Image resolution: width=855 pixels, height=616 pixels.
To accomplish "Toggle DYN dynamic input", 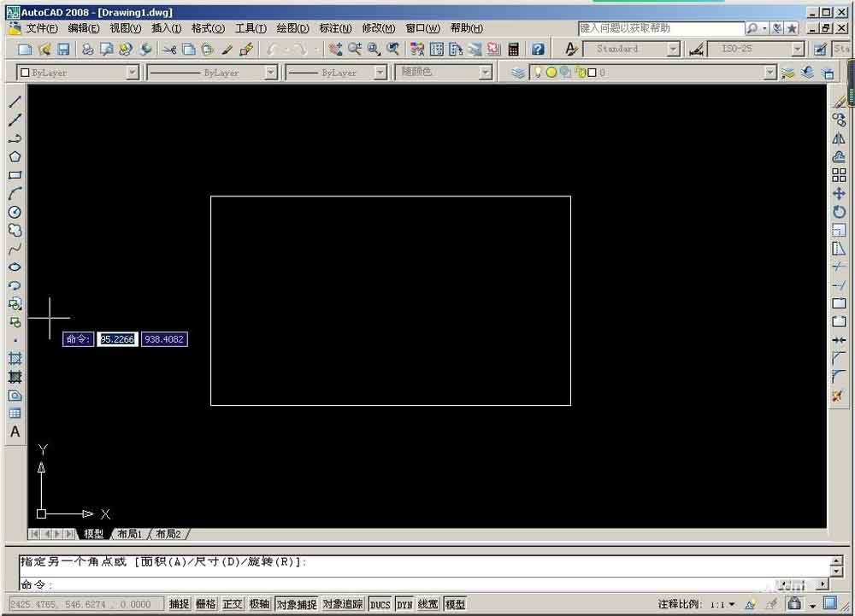I will [404, 604].
